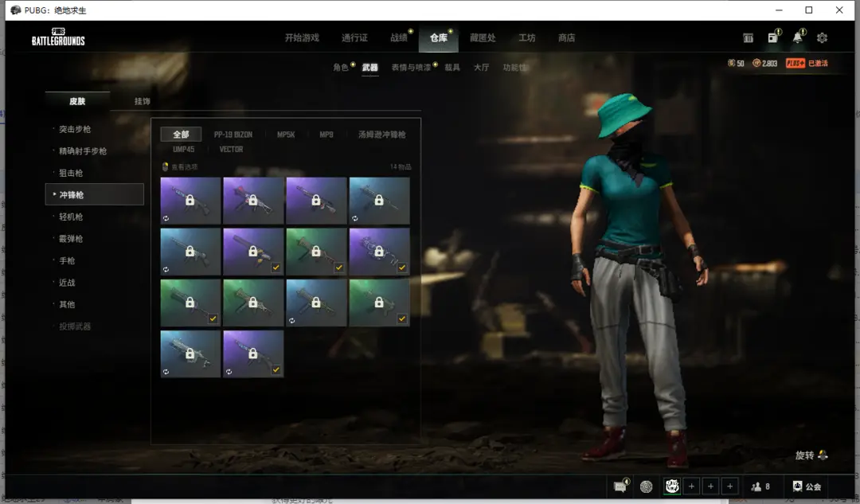860x504 pixels.
Task: Open the round emote wheel icon
Action: click(646, 486)
